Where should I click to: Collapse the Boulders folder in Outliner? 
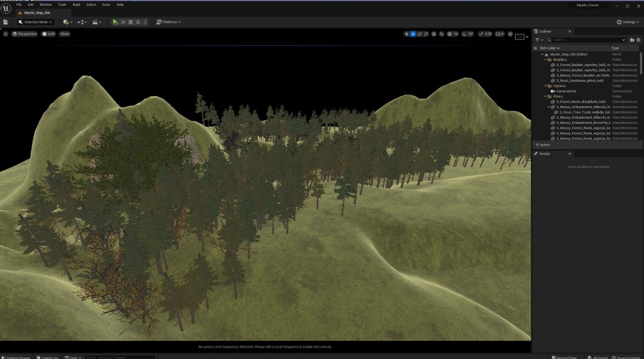[x=545, y=60]
